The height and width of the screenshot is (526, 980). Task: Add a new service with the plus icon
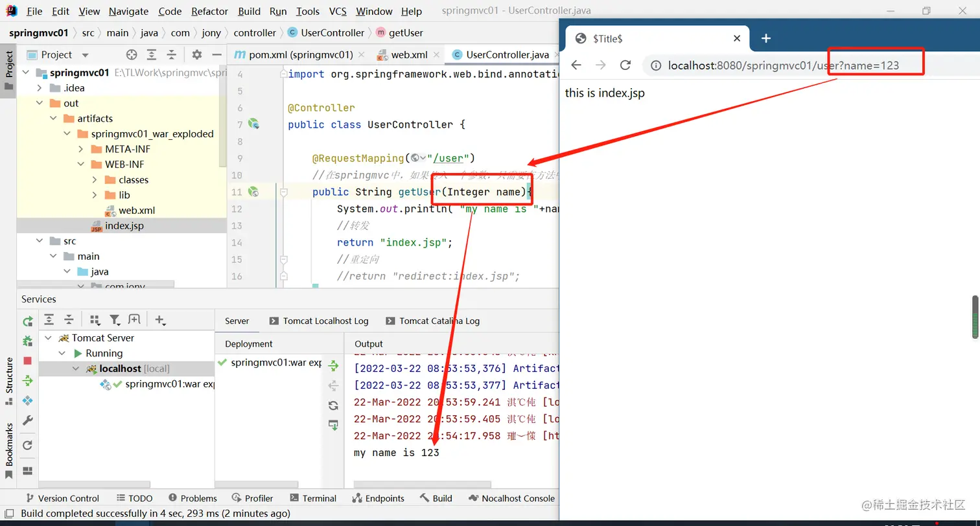pos(160,320)
